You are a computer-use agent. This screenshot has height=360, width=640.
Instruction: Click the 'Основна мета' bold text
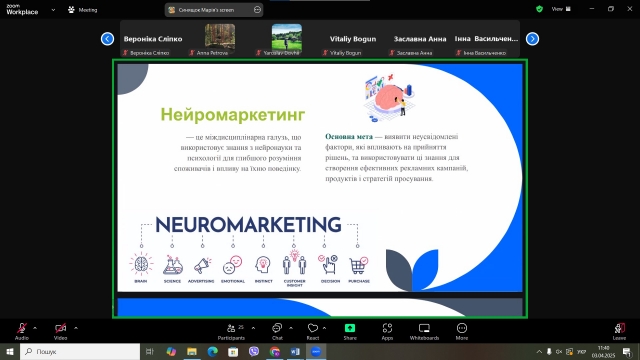click(x=349, y=137)
